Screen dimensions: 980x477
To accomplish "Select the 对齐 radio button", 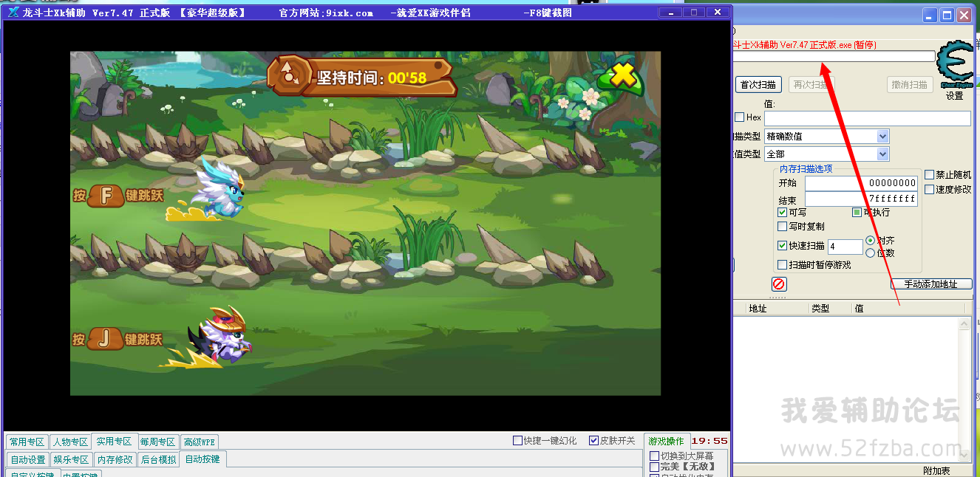I will (870, 241).
